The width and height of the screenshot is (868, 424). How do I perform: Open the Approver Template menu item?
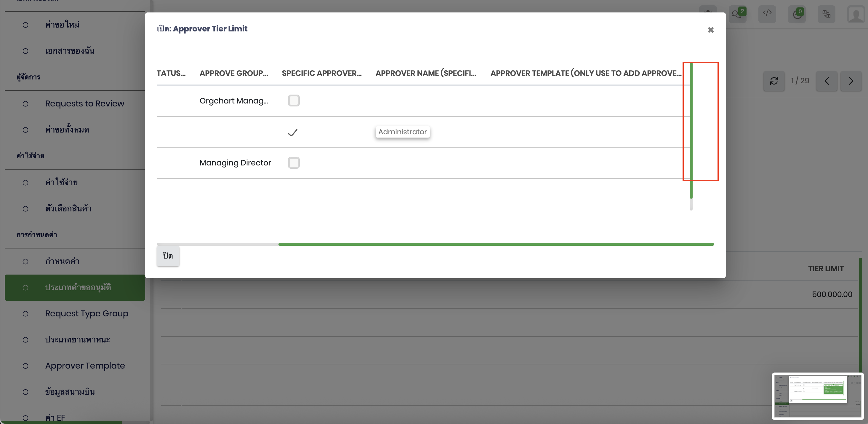tap(85, 366)
